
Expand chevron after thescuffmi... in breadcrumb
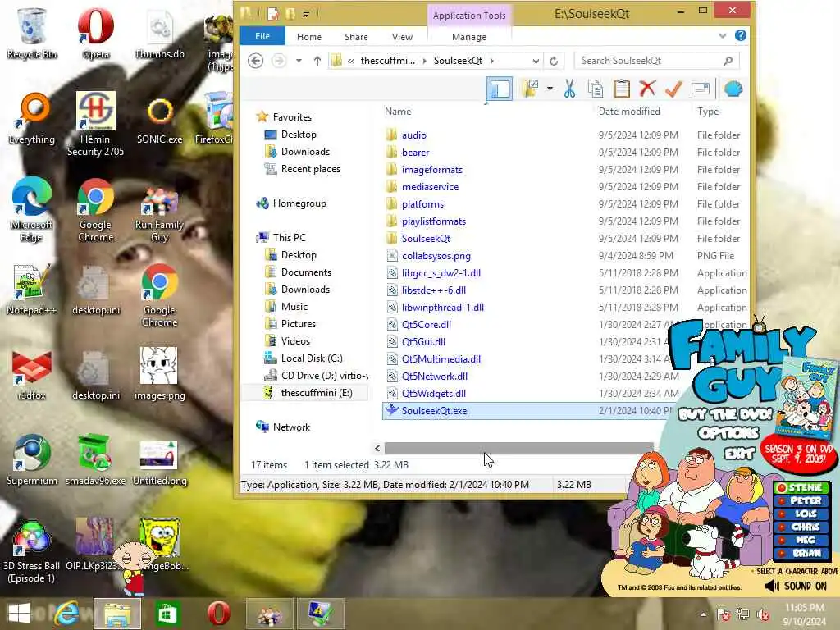(424, 61)
